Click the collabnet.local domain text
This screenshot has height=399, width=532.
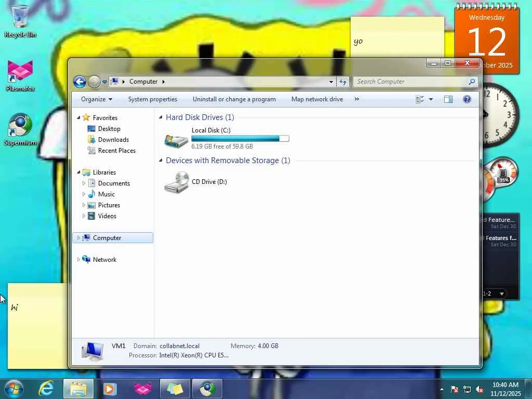(179, 345)
